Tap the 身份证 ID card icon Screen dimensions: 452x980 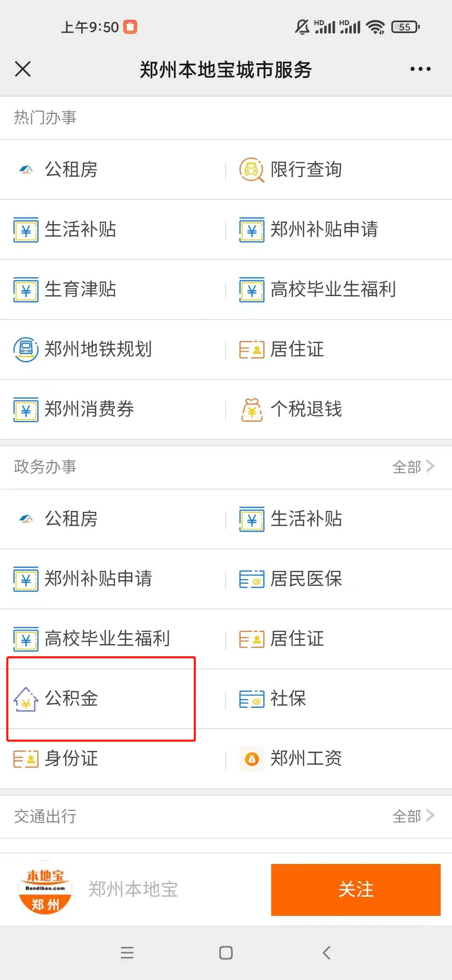[x=26, y=759]
